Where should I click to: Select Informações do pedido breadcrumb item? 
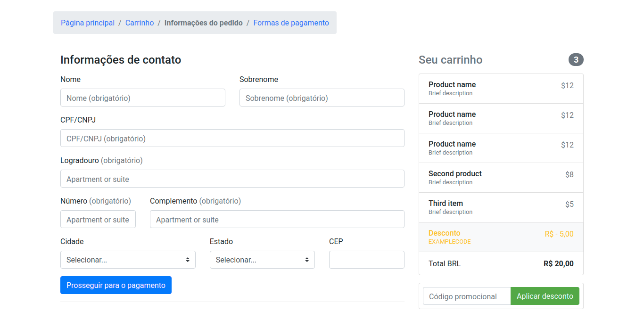click(x=204, y=23)
